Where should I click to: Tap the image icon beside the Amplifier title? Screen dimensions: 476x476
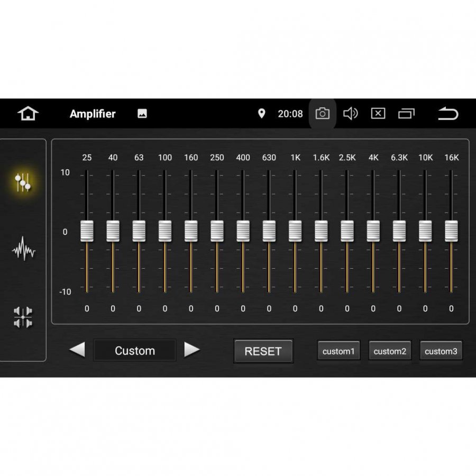click(142, 114)
